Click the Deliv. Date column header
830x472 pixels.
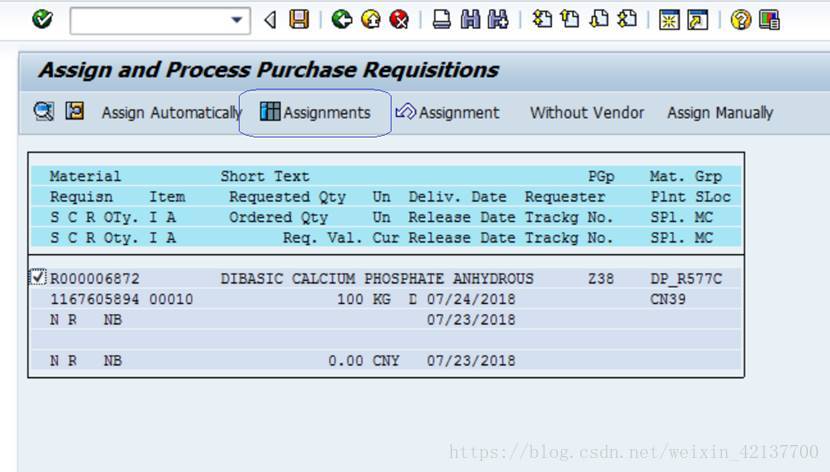click(457, 197)
